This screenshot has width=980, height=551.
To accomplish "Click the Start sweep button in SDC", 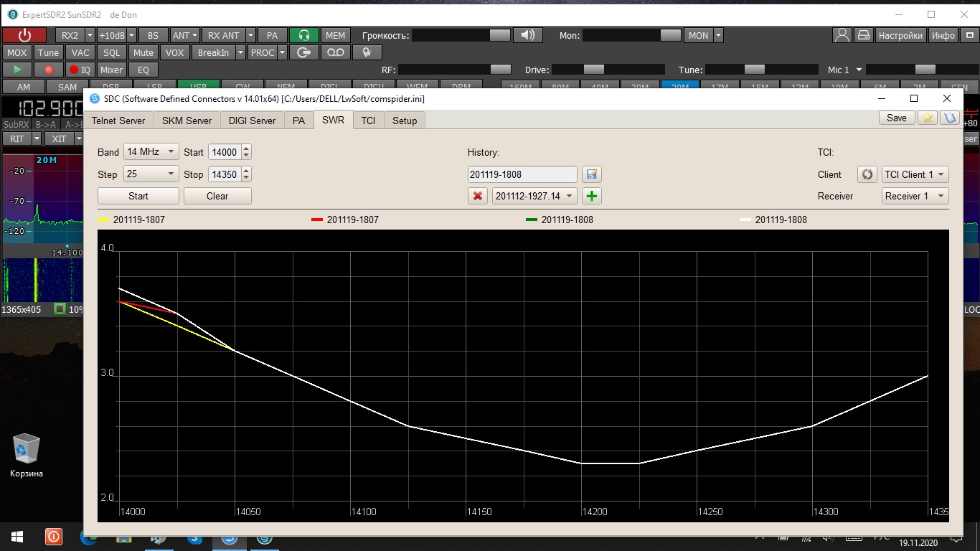I will pos(138,196).
